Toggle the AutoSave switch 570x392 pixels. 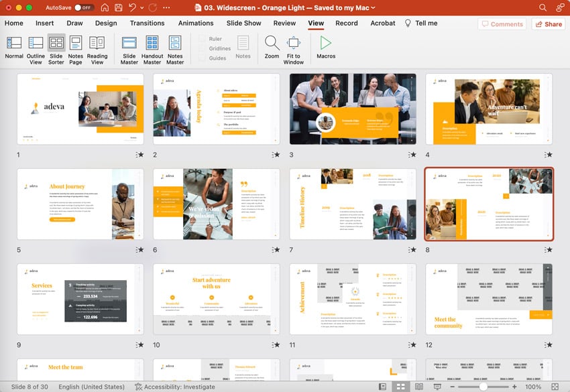[x=84, y=7]
